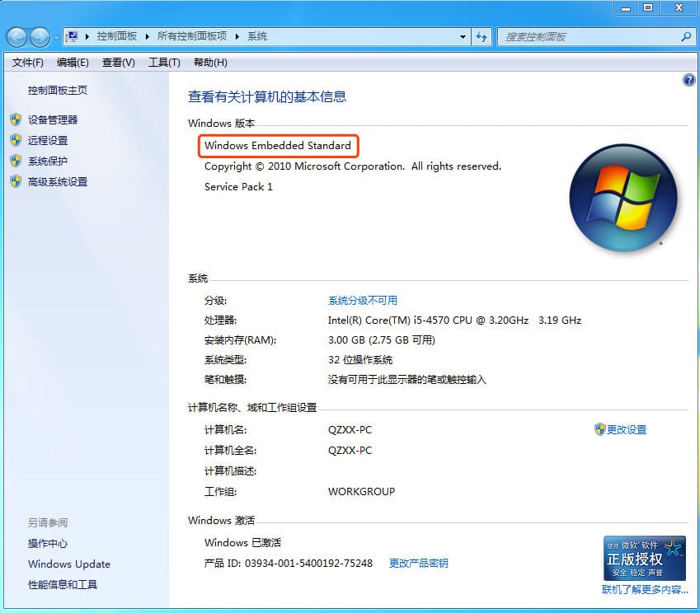
Task: Open 设备管理器 (Device Manager) from the sidebar
Action: coord(53,119)
